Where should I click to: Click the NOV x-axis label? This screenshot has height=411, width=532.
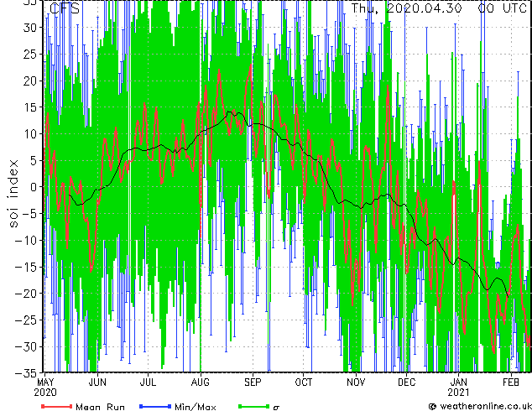point(356,382)
